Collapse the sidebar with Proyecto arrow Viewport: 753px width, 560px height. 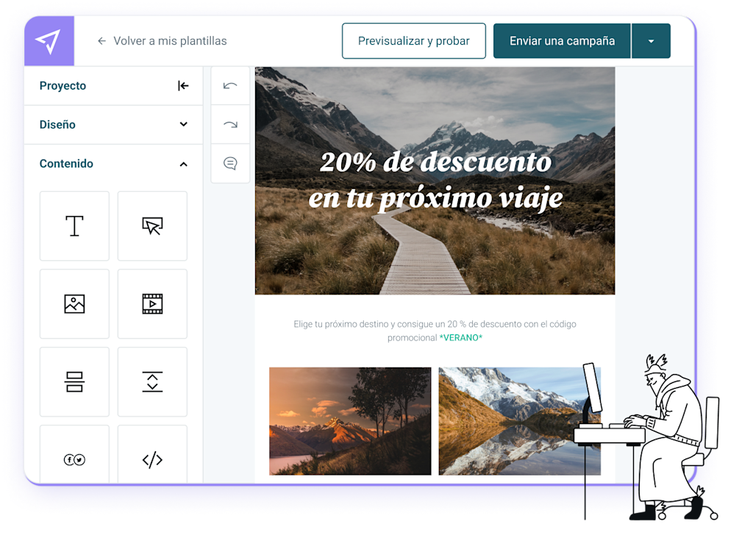183,86
